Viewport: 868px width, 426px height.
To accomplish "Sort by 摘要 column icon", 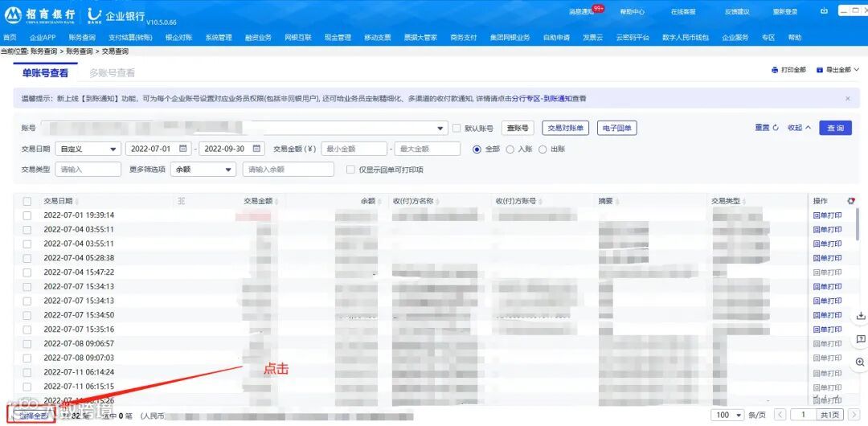I will tap(616, 201).
